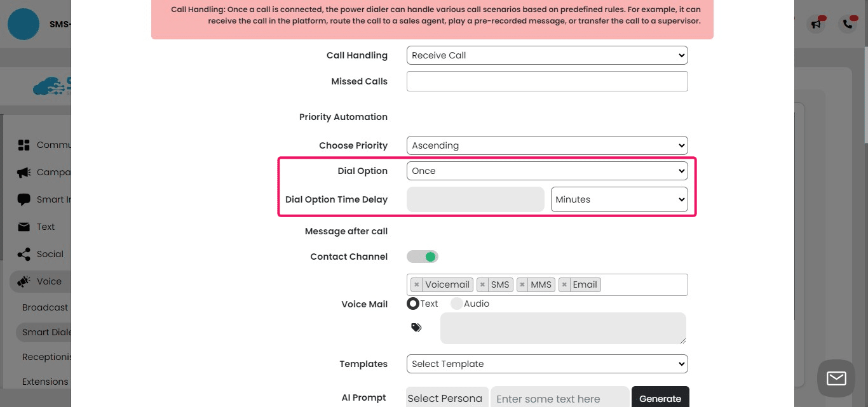Select the Communications icon in sidebar
Viewport: 868px width, 407px height.
[x=25, y=145]
